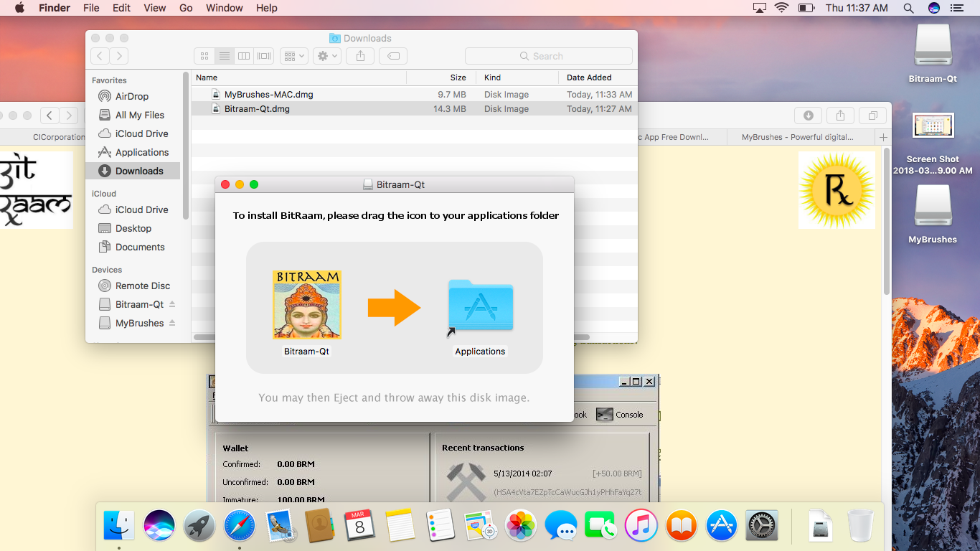Image resolution: width=980 pixels, height=551 pixels.
Task: Switch to the MyBrushes Safari tab
Action: pyautogui.click(x=797, y=137)
